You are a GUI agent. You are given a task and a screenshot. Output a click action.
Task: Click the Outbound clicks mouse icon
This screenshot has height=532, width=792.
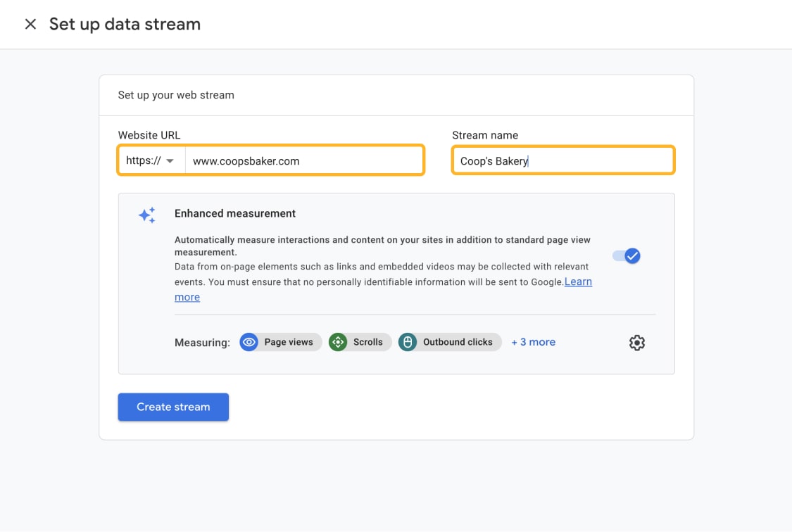click(x=408, y=342)
